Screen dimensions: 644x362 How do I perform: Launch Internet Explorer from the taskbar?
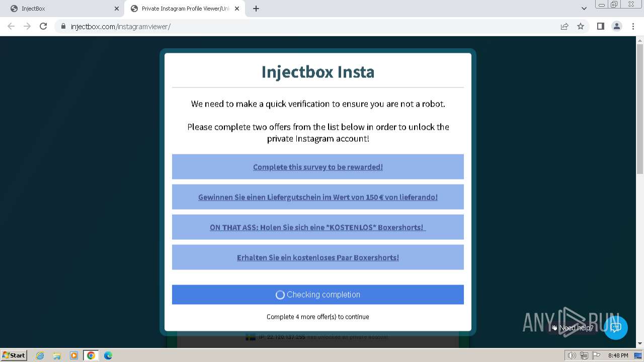pos(40,355)
